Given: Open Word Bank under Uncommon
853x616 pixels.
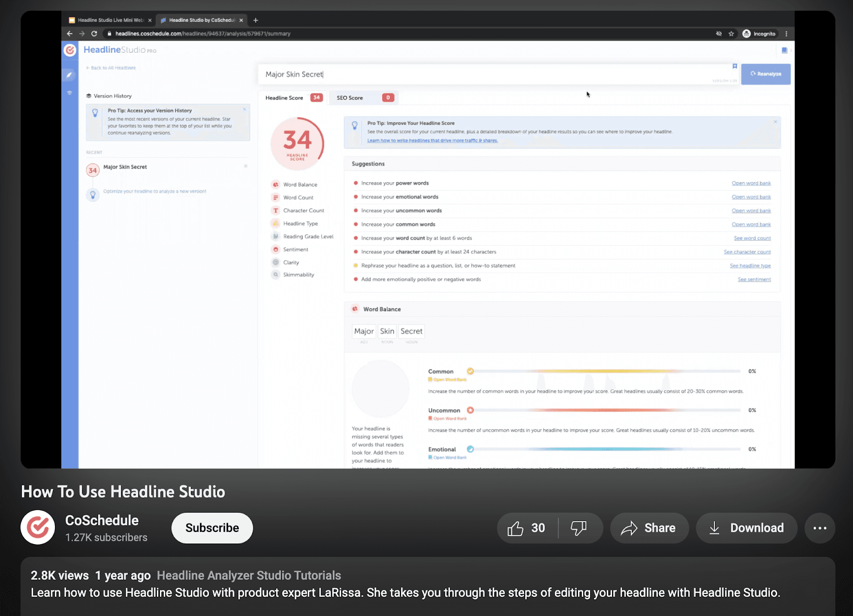Looking at the screenshot, I should (x=447, y=418).
